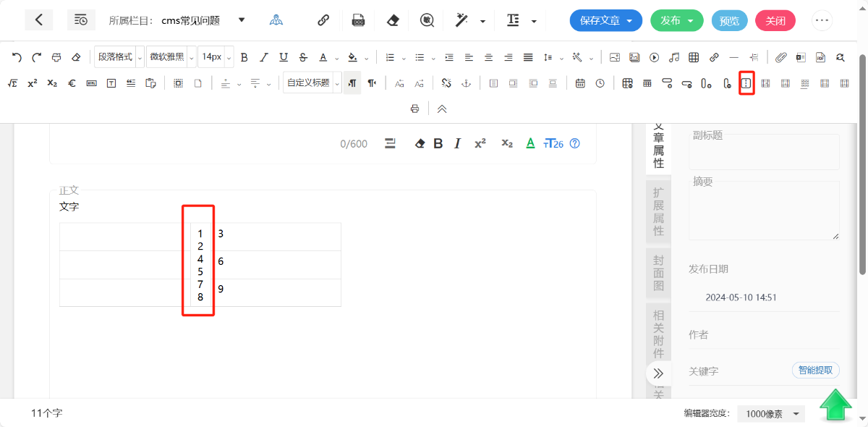The image size is (868, 427).
Task: Click the insert date calendar icon
Action: click(580, 83)
